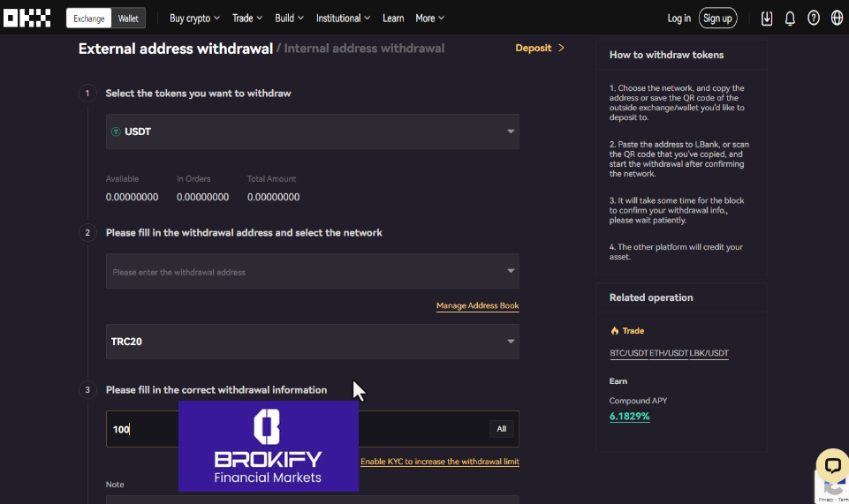Click the help question mark icon
The width and height of the screenshot is (849, 504).
[814, 19]
